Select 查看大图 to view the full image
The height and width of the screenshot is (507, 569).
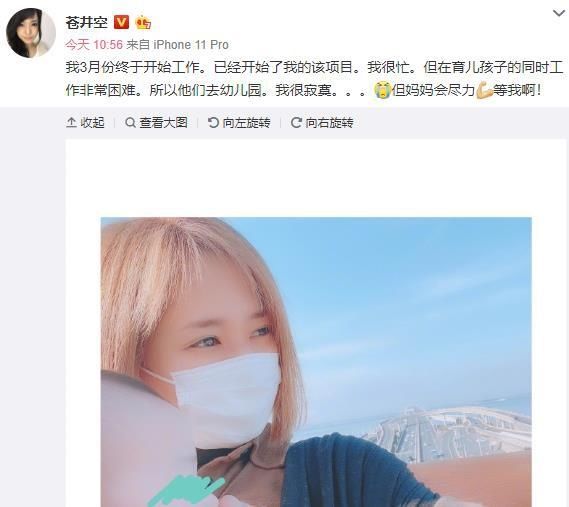156,123
